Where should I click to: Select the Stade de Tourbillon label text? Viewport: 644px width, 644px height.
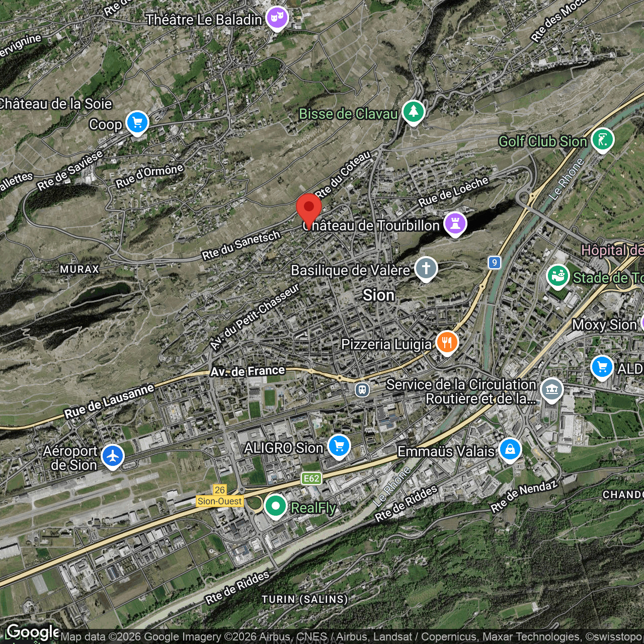point(608,278)
